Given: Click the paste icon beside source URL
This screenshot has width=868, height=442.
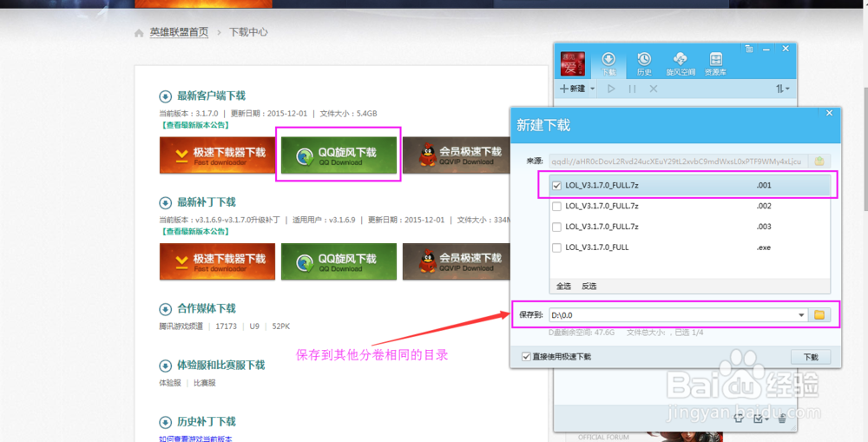Looking at the screenshot, I should (x=819, y=162).
